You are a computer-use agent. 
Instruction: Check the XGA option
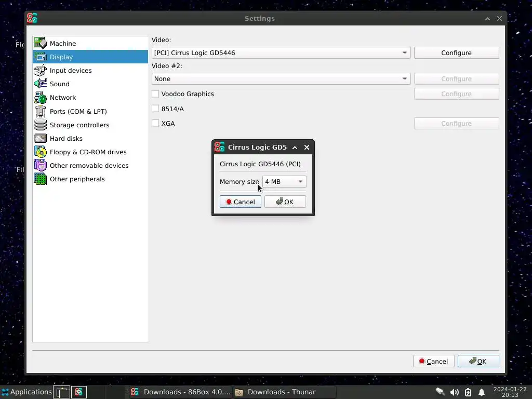(x=155, y=123)
